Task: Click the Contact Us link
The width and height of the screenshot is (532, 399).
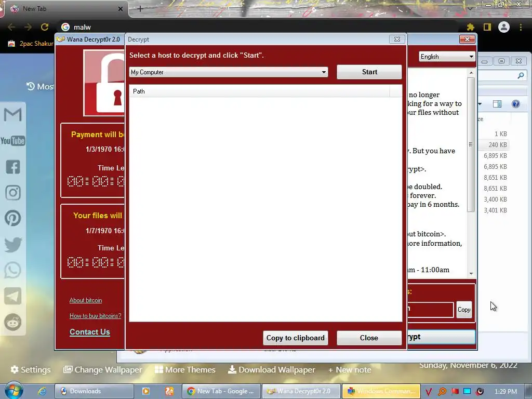Action: point(89,332)
